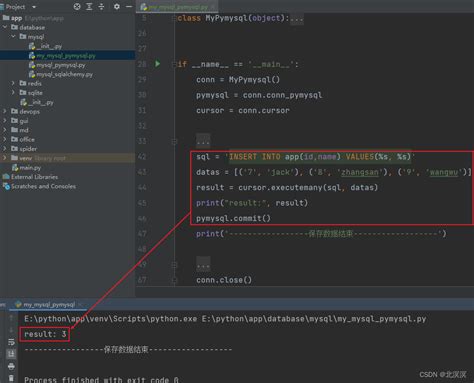
Task: Click the print icon in Run console toolbar
Action: [x=11, y=366]
